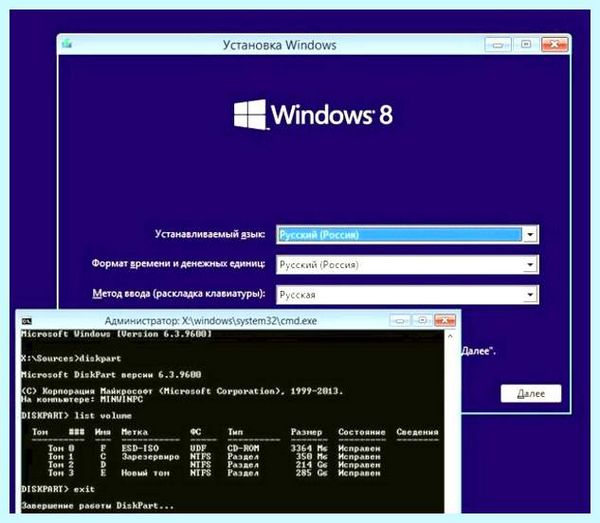Click the Windows Setup title bar icon
600x523 pixels.
(x=67, y=43)
